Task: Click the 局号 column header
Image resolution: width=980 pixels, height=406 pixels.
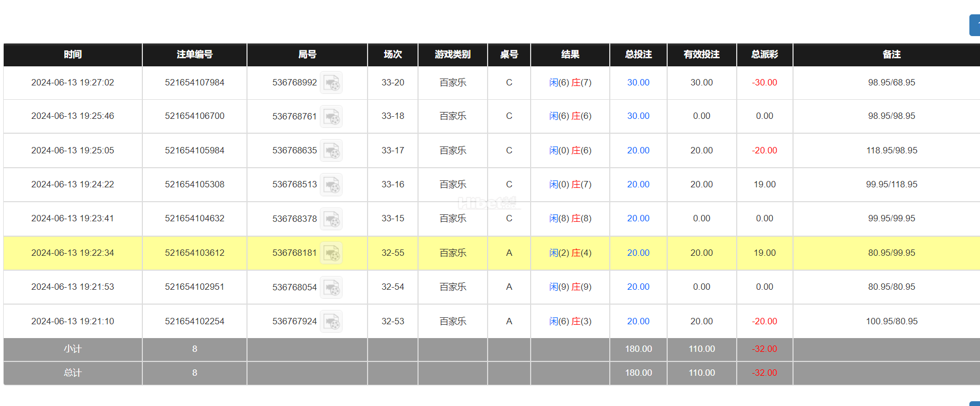Action: coord(307,55)
